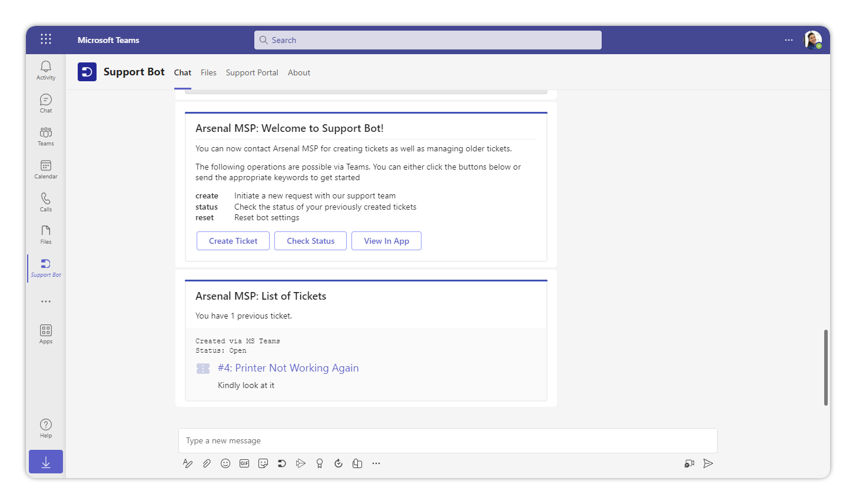The image size is (856, 504).
Task: Click the Create Ticket button
Action: point(233,241)
